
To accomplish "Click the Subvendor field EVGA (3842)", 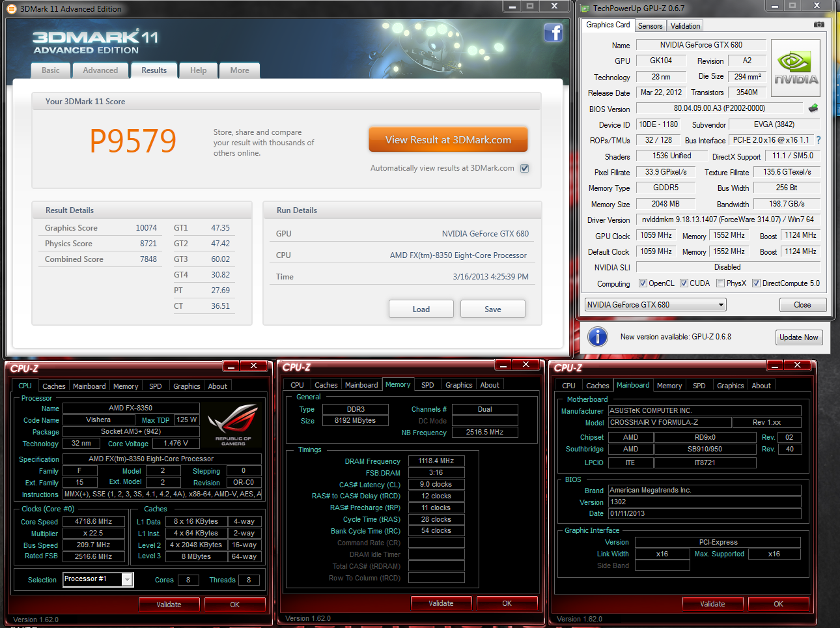I will tap(774, 124).
